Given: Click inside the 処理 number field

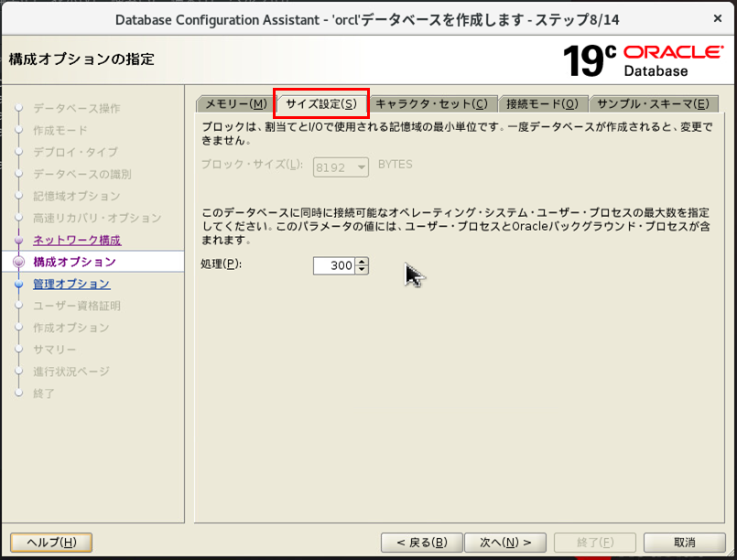Looking at the screenshot, I should click(x=336, y=264).
